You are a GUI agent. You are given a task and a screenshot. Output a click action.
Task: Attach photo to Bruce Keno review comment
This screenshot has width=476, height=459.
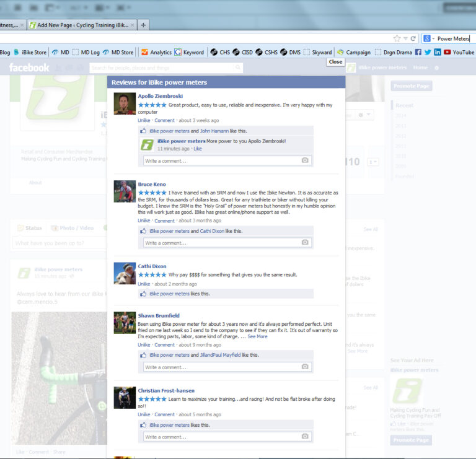[305, 243]
